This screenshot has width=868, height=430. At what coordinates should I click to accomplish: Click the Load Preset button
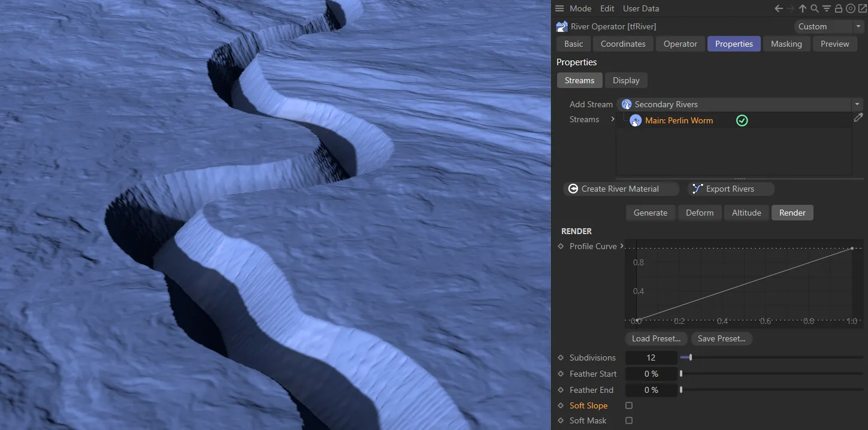pyautogui.click(x=656, y=338)
